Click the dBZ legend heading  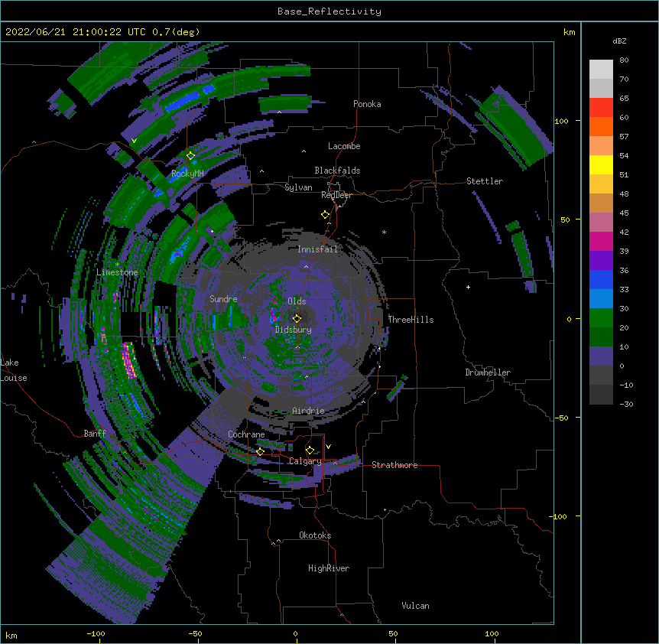[x=619, y=41]
